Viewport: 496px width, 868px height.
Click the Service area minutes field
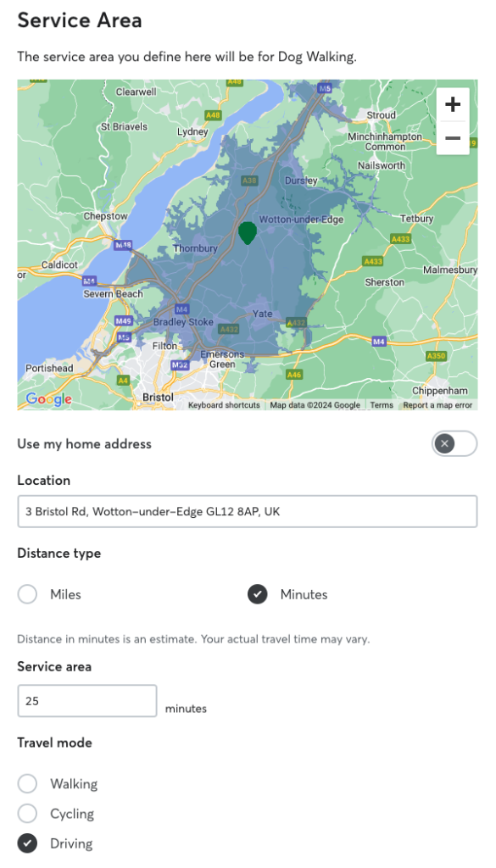[87, 701]
